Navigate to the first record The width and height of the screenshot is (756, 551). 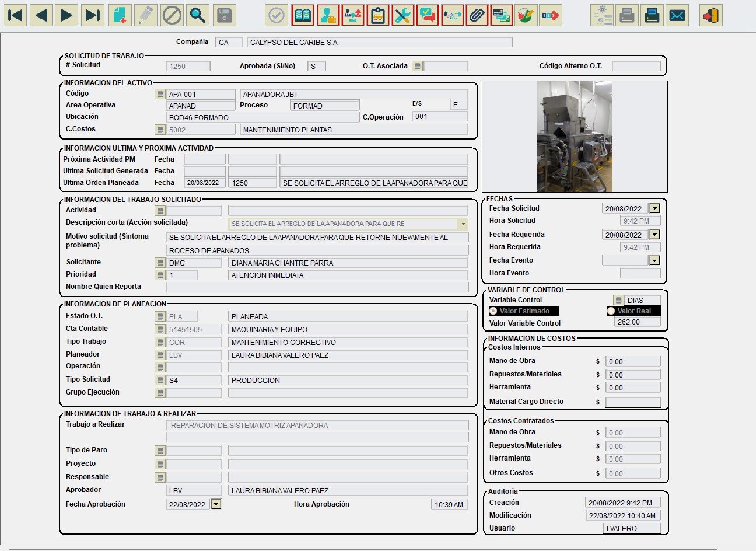[15, 15]
